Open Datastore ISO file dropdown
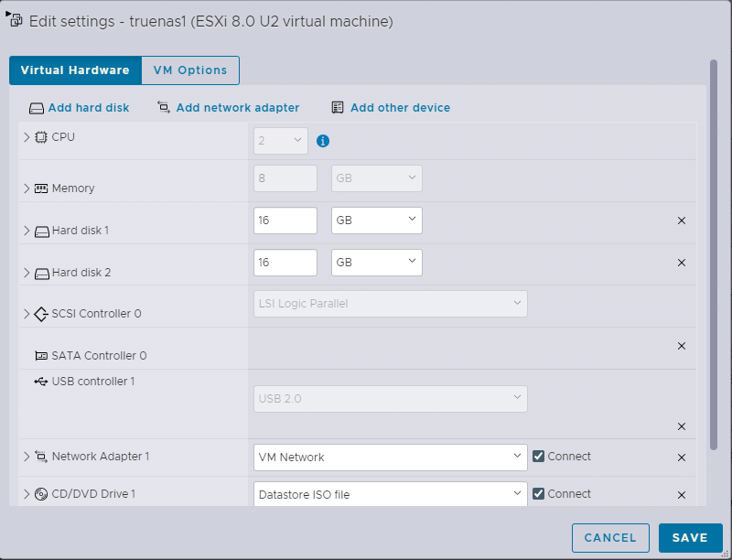This screenshot has height=560, width=732. 390,494
